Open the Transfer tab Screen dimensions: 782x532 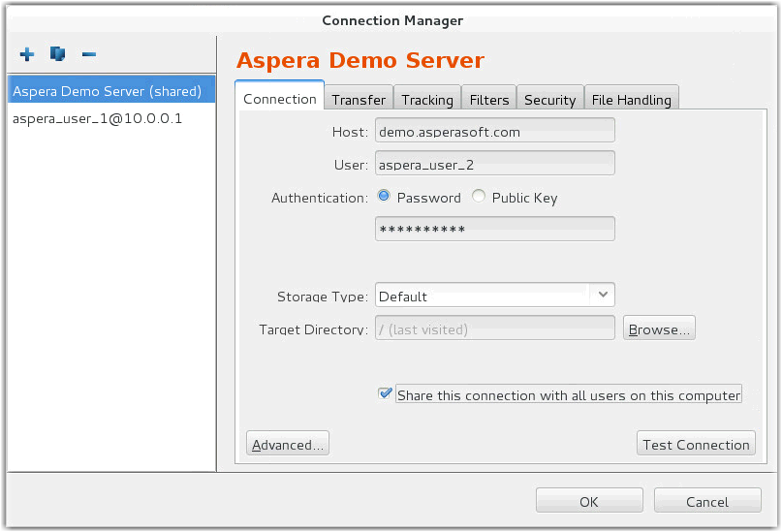[x=359, y=98]
